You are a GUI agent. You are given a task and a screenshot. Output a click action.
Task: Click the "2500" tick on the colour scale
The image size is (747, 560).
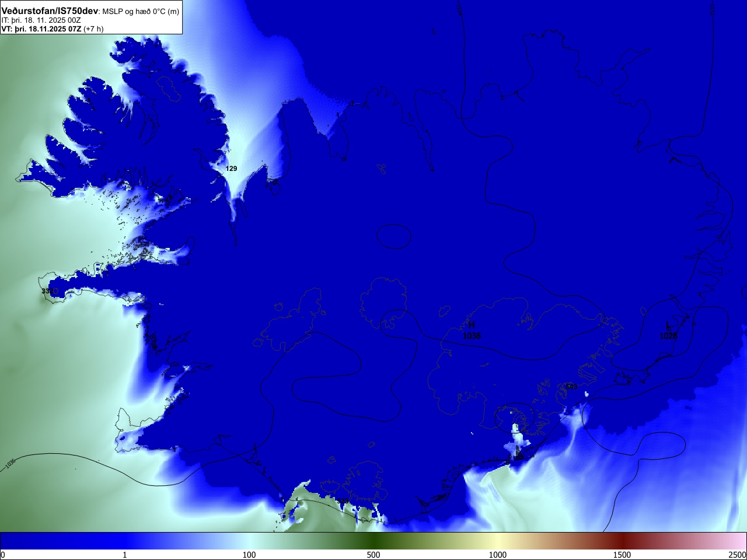(x=738, y=555)
